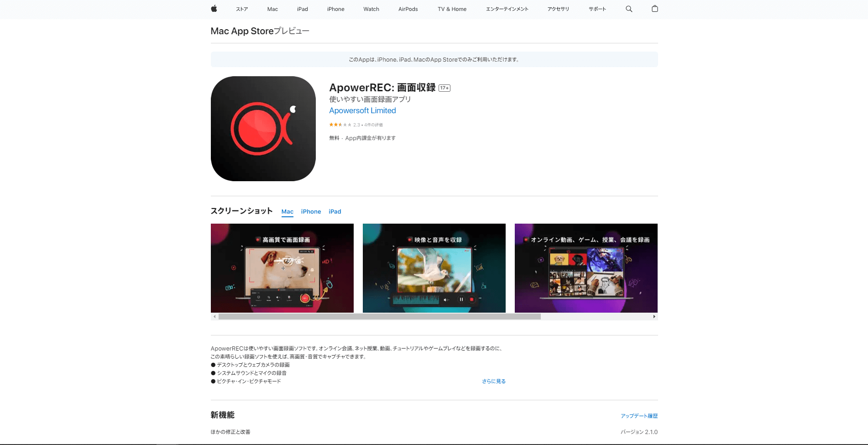The width and height of the screenshot is (868, 445).
Task: Click the star rating icons
Action: (340, 125)
